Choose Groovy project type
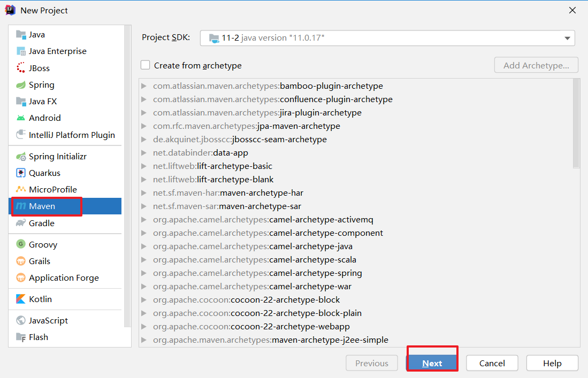This screenshot has height=378, width=588. [65, 244]
